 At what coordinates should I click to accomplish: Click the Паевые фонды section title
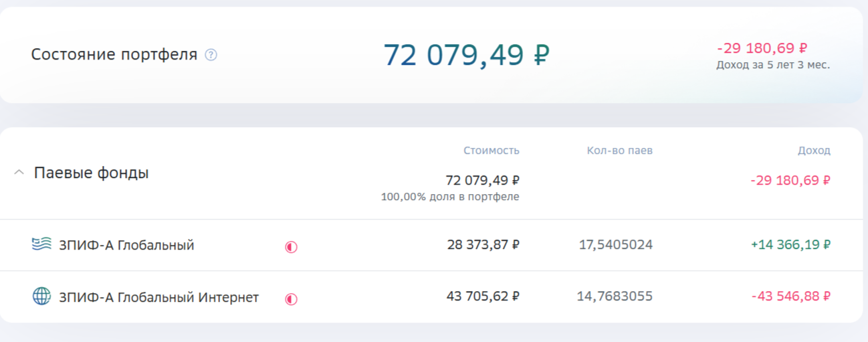(x=91, y=173)
